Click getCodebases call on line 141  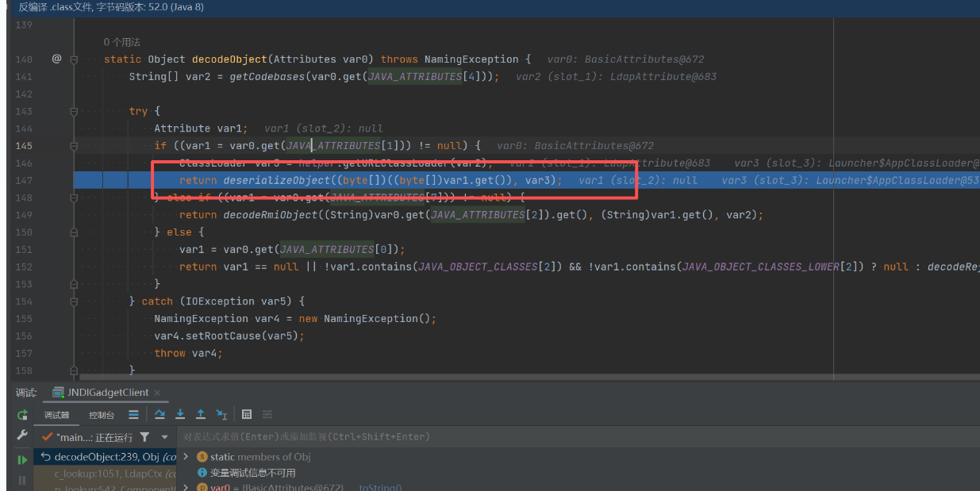pos(267,77)
